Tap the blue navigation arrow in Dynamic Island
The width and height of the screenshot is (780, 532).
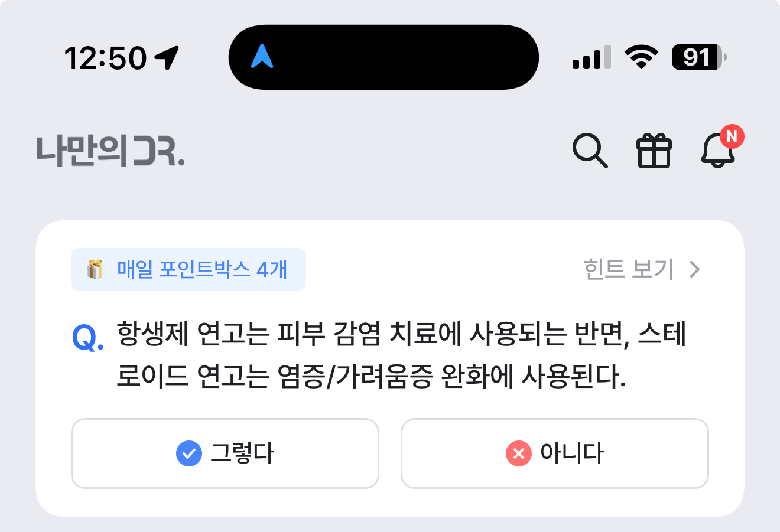pyautogui.click(x=262, y=57)
